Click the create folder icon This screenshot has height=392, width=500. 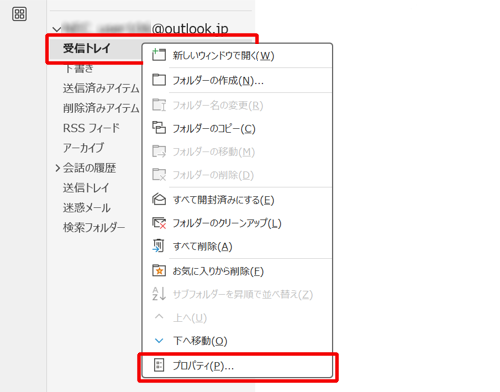point(159,80)
